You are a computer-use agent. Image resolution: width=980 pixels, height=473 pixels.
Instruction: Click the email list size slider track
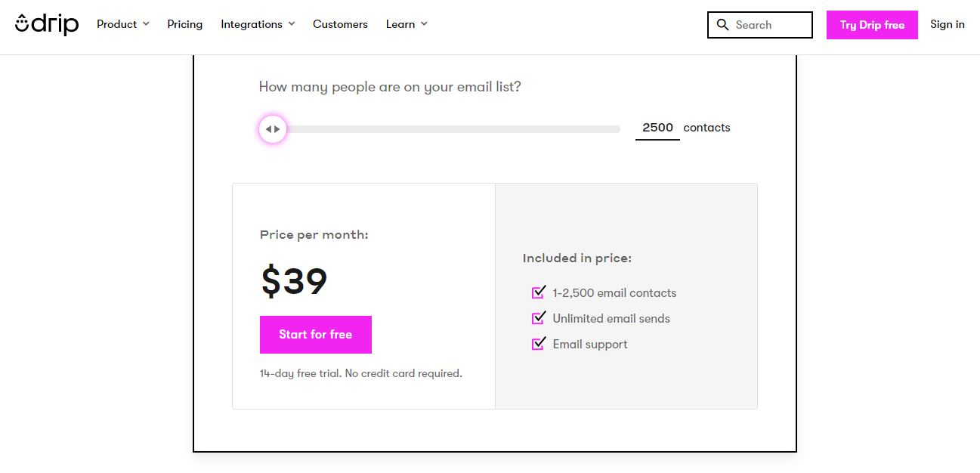pyautogui.click(x=440, y=129)
